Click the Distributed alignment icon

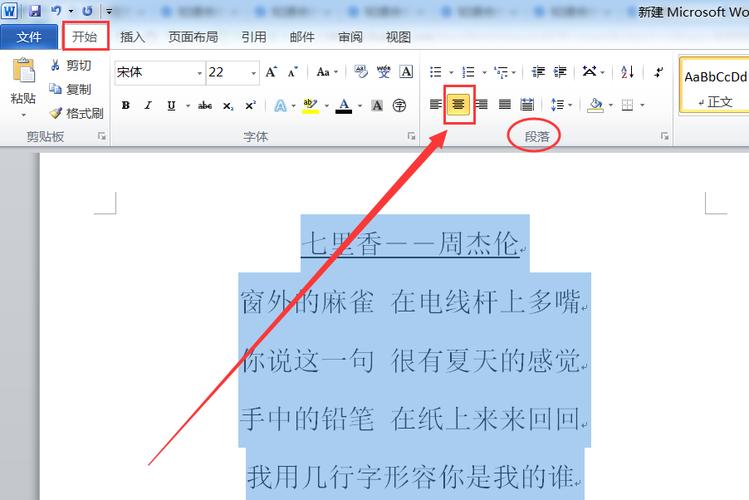pos(527,104)
